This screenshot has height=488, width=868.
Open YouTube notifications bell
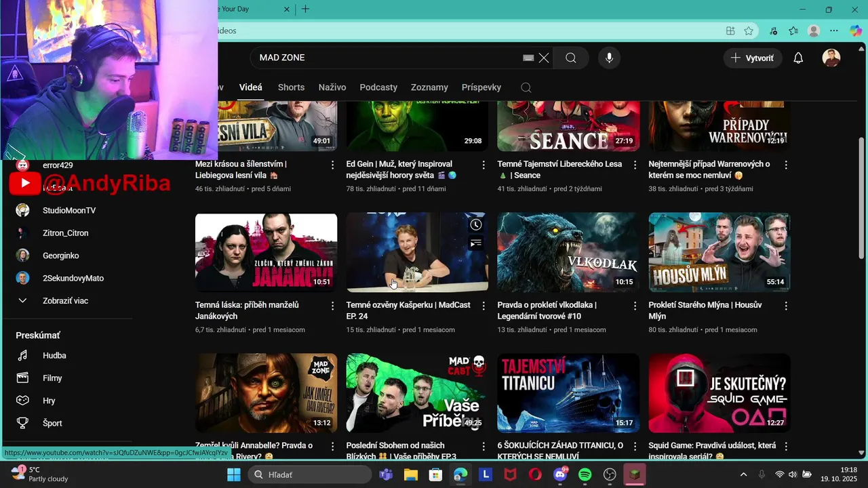click(798, 58)
